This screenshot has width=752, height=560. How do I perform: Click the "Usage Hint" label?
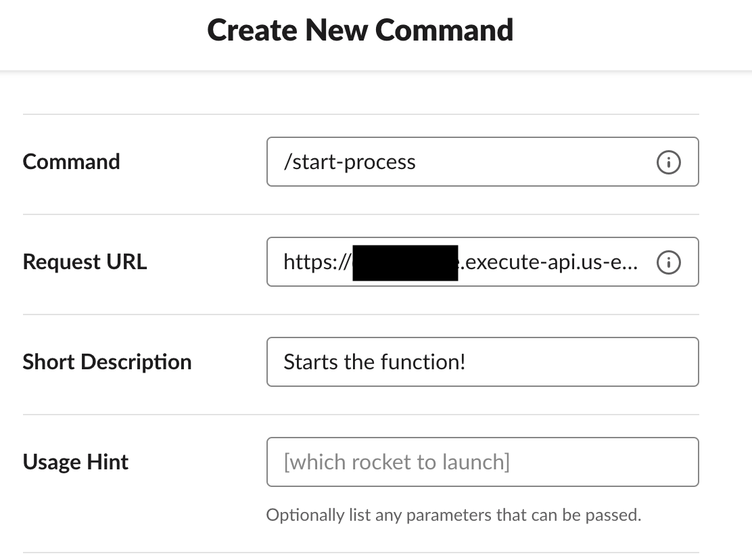tap(75, 462)
